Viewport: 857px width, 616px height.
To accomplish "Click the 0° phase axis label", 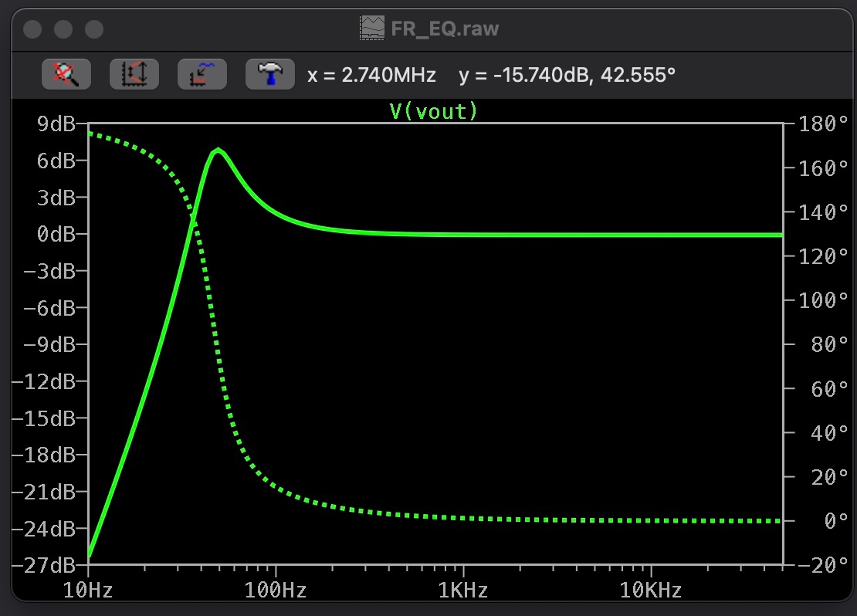I will [x=836, y=520].
